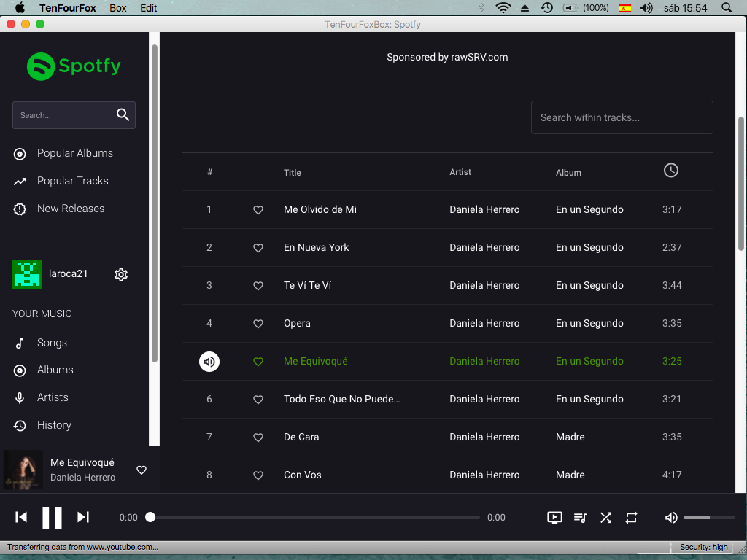747x560 pixels.
Task: Open New Releases in sidebar
Action: pyautogui.click(x=71, y=209)
